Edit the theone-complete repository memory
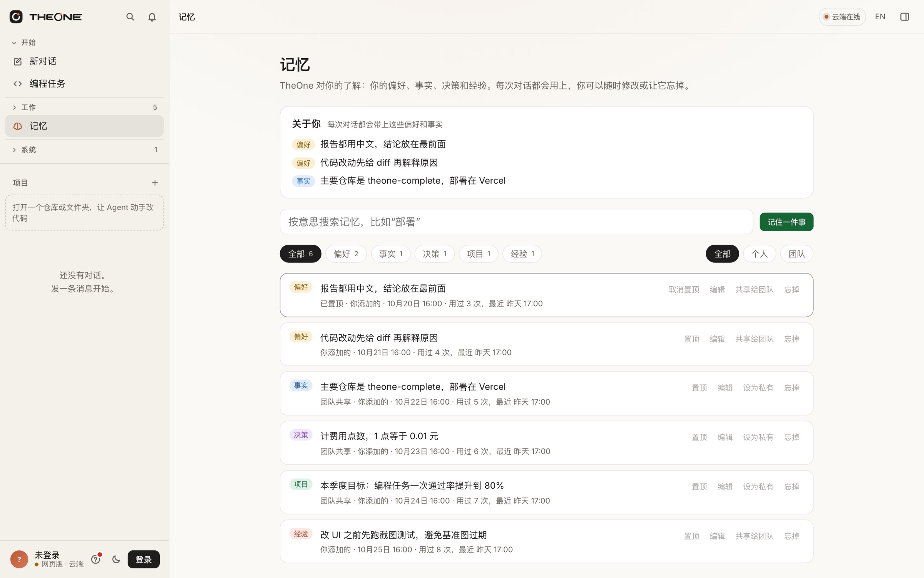 pyautogui.click(x=725, y=388)
